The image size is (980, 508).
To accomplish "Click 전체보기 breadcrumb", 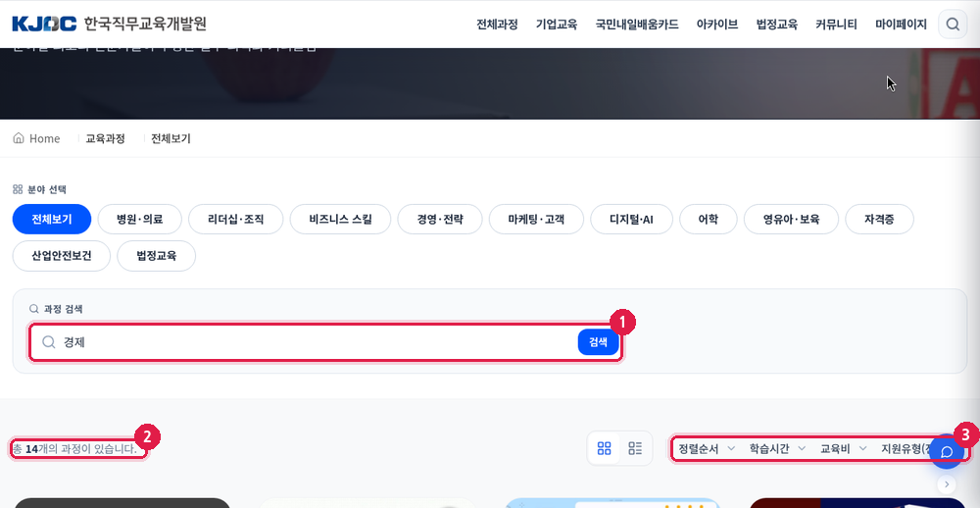I will tap(171, 138).
